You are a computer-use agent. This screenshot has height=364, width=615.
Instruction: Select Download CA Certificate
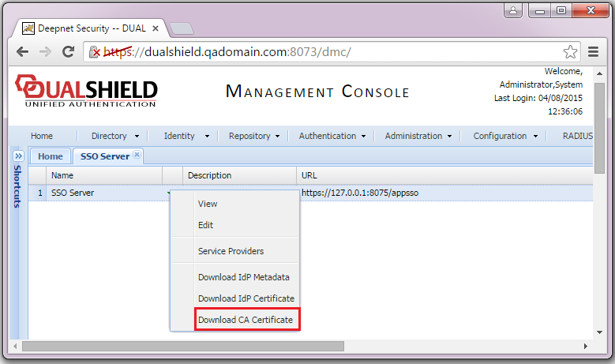[246, 320]
